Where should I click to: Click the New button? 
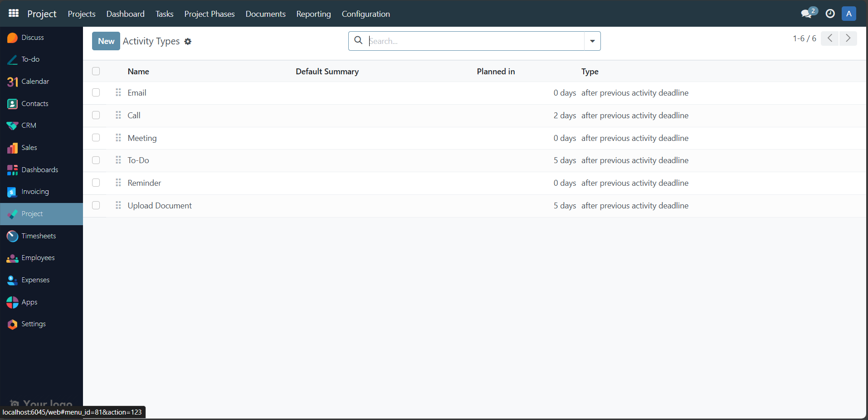[105, 41]
